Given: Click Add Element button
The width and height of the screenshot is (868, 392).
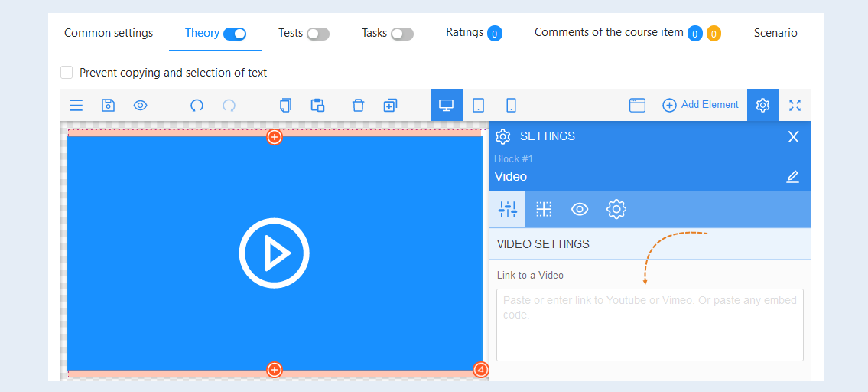Looking at the screenshot, I should 701,105.
